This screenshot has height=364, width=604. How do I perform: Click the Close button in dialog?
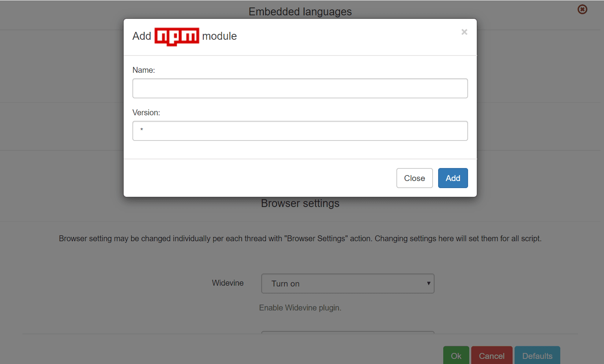pyautogui.click(x=414, y=178)
